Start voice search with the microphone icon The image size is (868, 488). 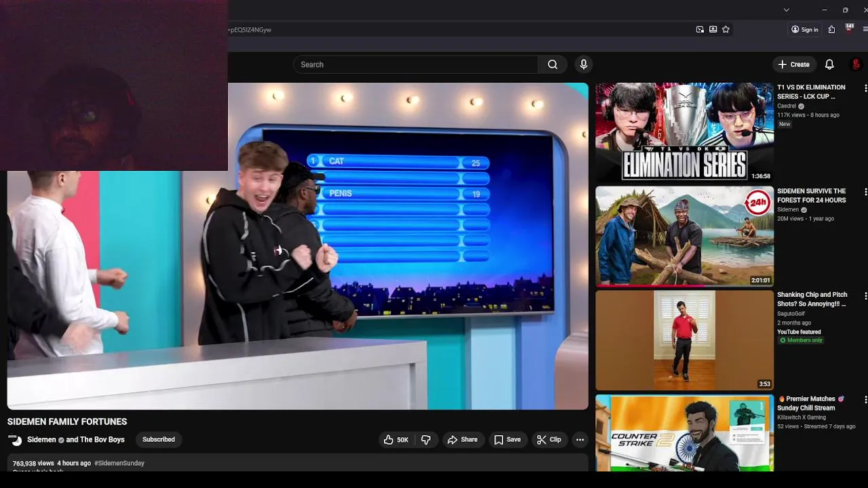tap(583, 64)
